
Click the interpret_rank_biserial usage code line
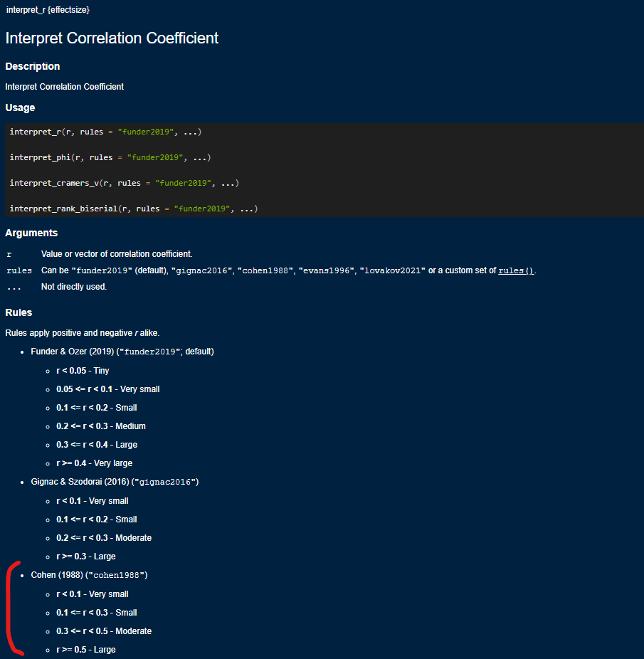pyautogui.click(x=133, y=209)
